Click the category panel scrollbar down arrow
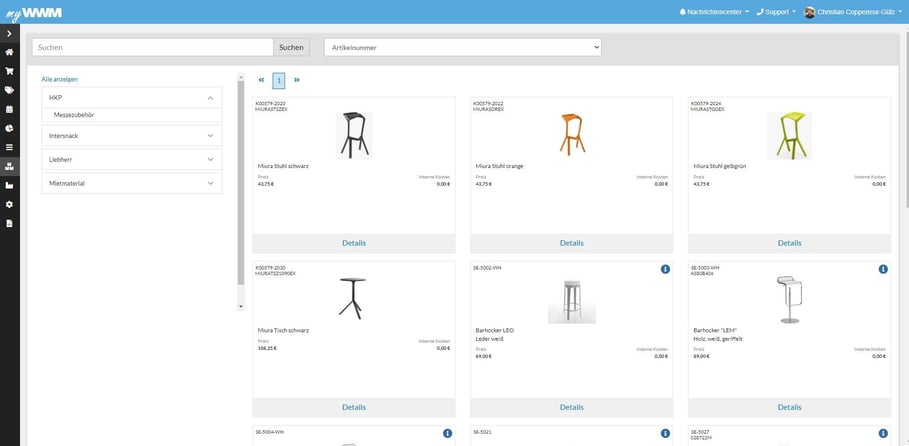The image size is (909, 446). tap(241, 306)
